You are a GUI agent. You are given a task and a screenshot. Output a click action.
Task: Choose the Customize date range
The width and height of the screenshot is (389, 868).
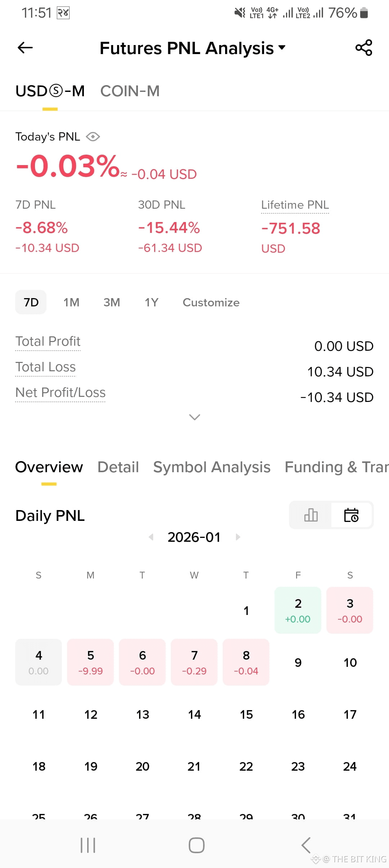click(211, 302)
